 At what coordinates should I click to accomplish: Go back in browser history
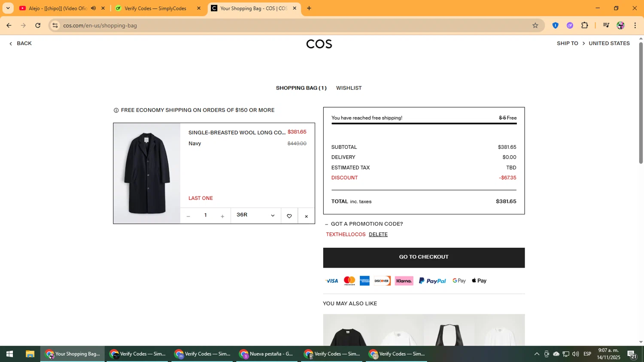(x=9, y=25)
